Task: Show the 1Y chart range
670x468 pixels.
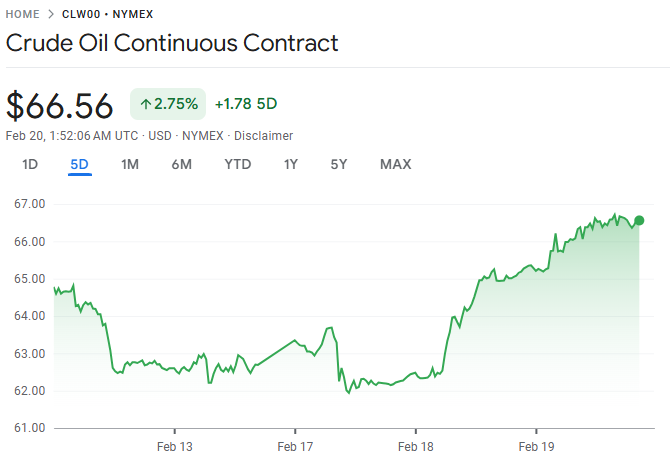Action: click(291, 165)
